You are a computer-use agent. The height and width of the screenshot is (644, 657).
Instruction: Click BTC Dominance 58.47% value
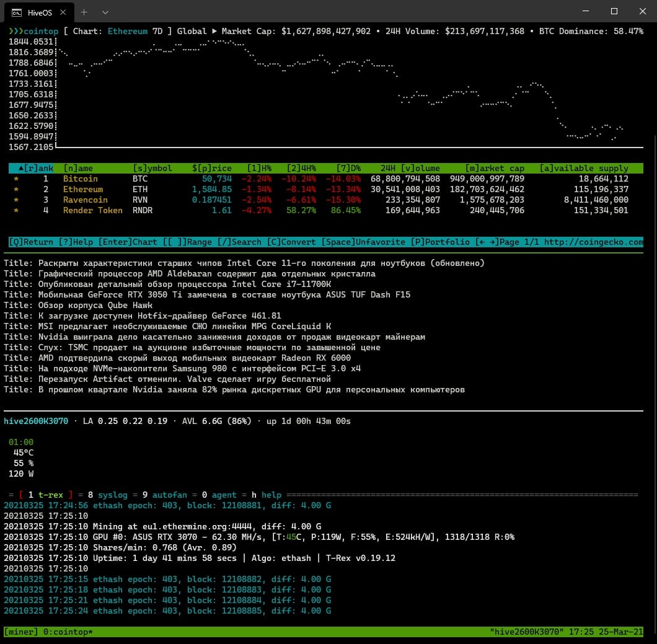click(x=628, y=32)
